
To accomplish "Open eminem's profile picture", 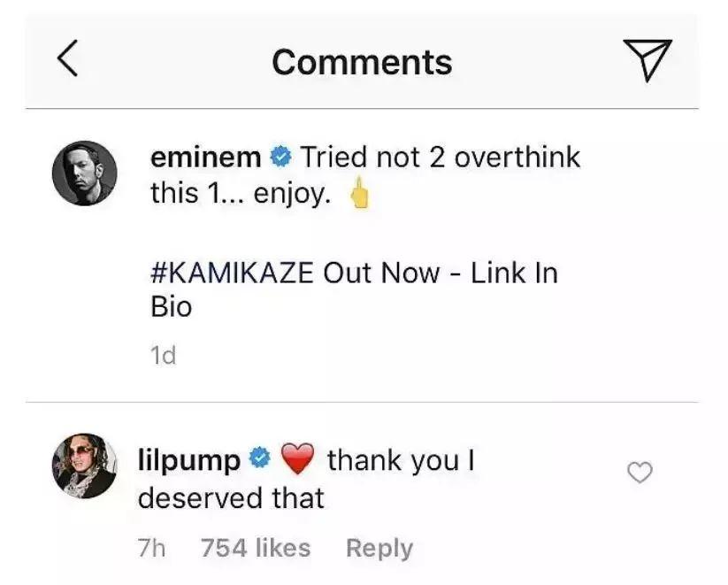I will click(x=85, y=173).
